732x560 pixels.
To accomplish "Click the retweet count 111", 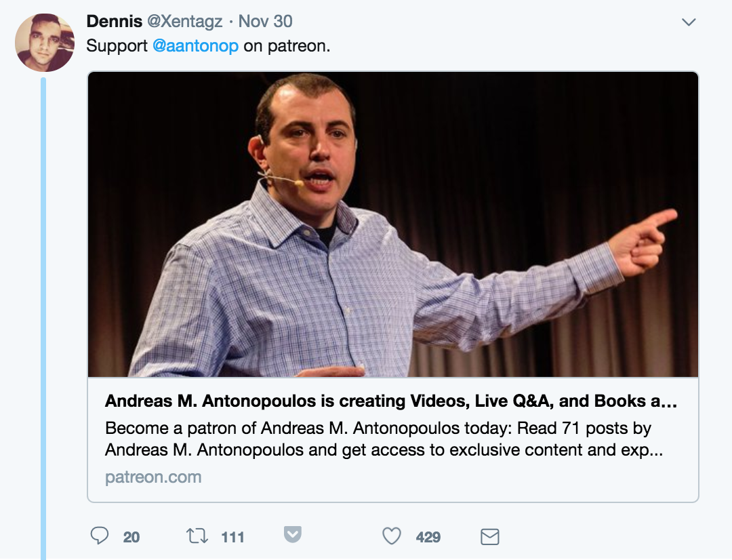I will (x=232, y=537).
